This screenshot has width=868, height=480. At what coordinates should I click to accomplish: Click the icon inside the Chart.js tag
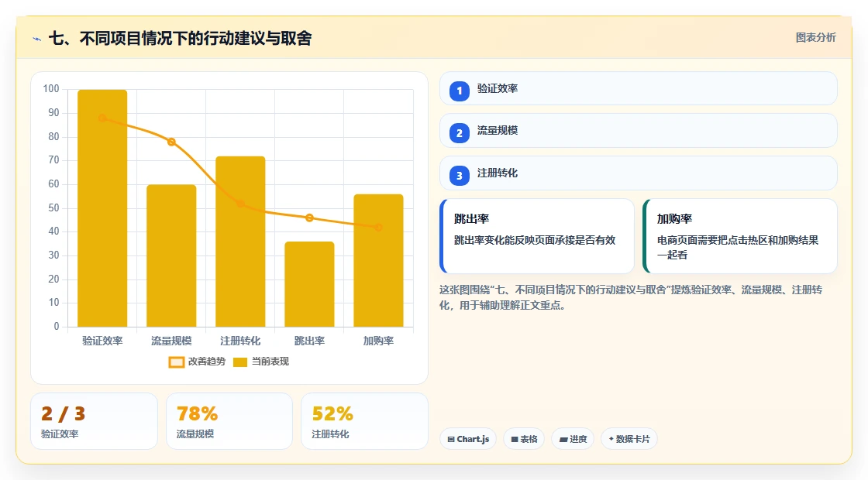coord(451,439)
